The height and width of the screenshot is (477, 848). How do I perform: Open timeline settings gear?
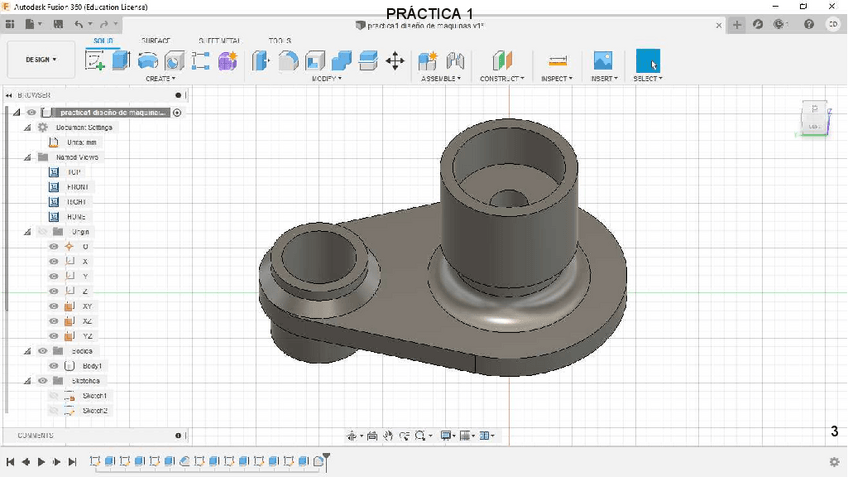coord(834,462)
